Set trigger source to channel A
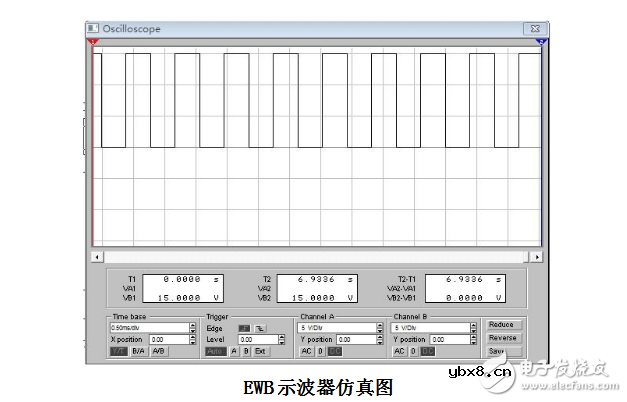 point(234,351)
